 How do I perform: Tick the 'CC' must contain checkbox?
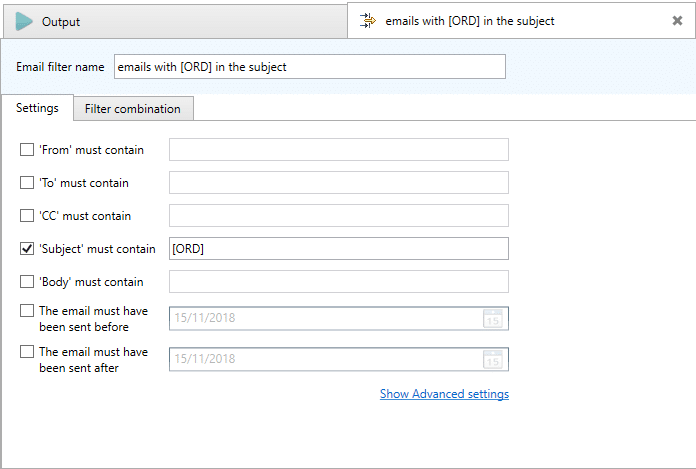tap(27, 215)
